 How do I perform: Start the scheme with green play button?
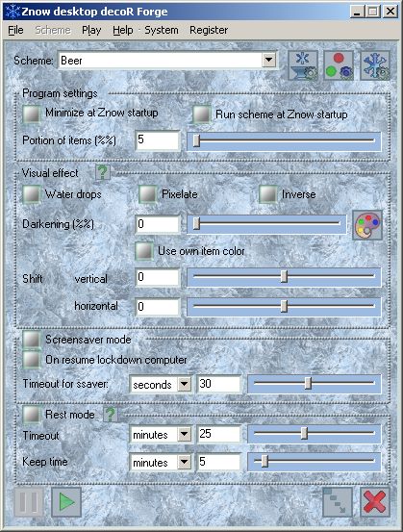(x=66, y=502)
